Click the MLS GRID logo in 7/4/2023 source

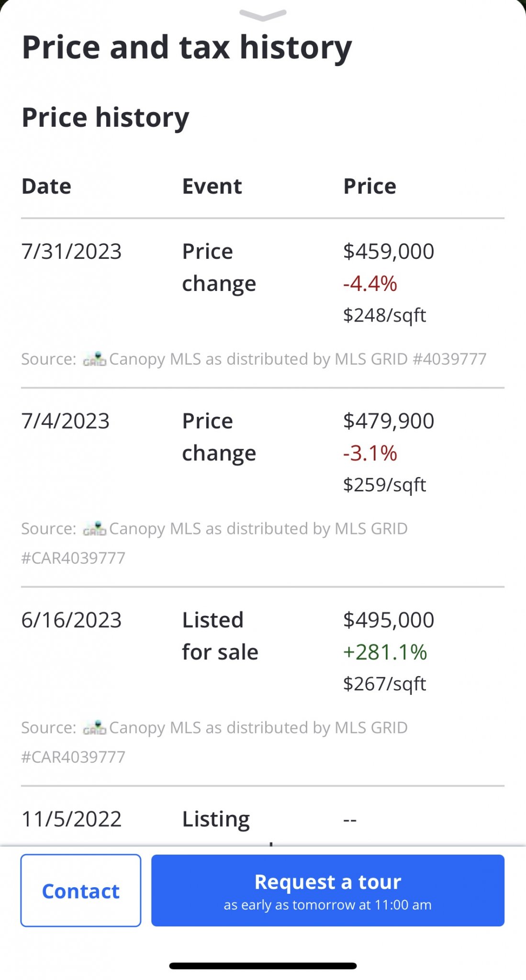pyautogui.click(x=94, y=528)
